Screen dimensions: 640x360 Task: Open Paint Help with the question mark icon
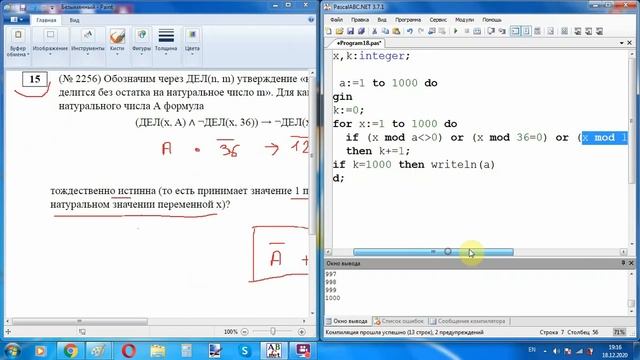tap(311, 20)
